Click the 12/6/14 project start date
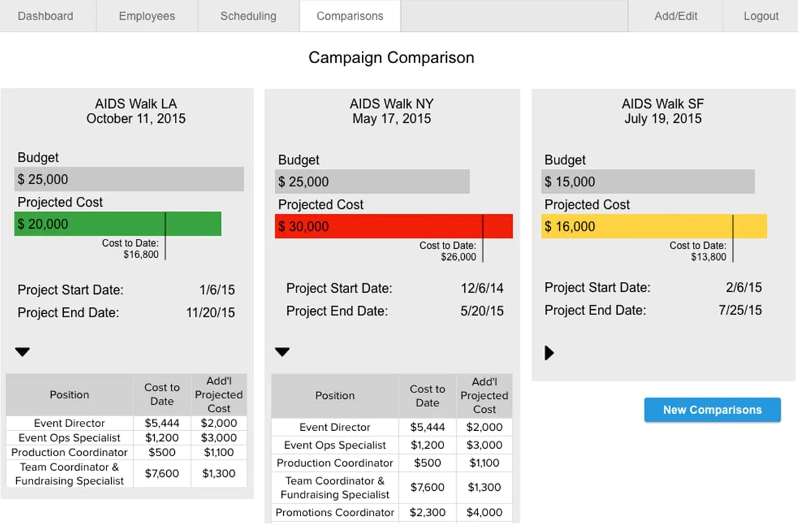Image resolution: width=798 pixels, height=532 pixels. click(482, 289)
